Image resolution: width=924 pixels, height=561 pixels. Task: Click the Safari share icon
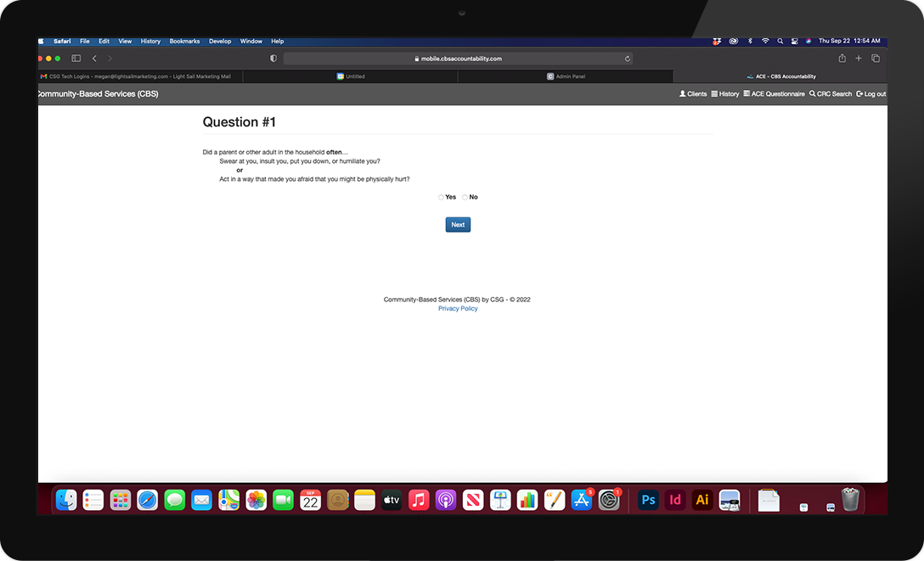(x=842, y=59)
